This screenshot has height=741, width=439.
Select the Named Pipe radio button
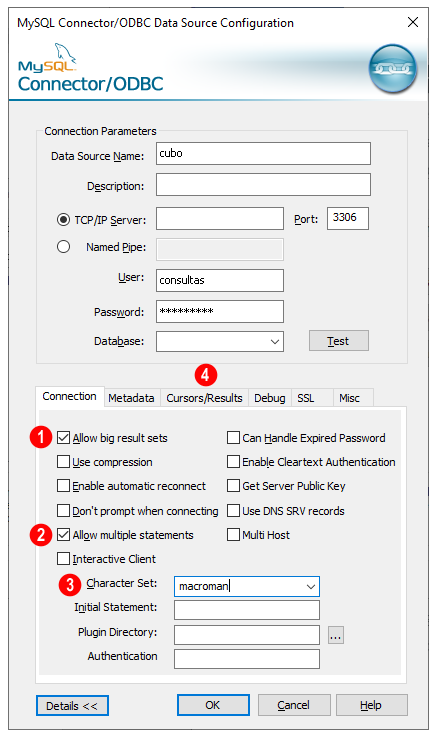63,247
